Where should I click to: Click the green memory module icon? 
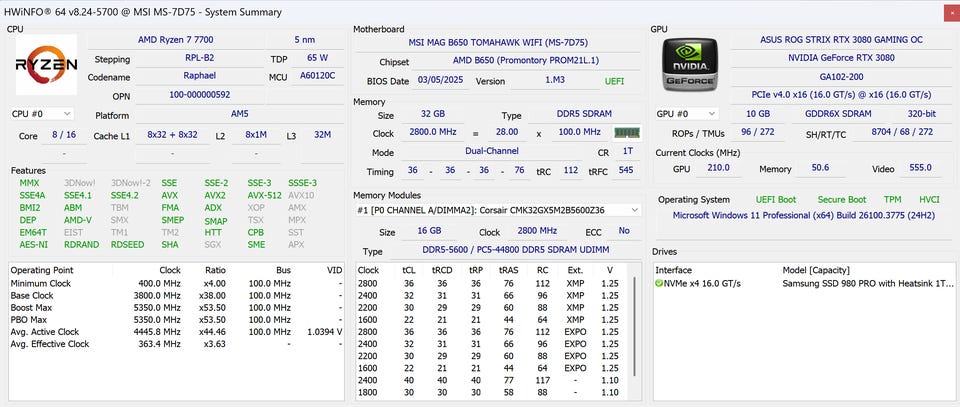(x=626, y=133)
